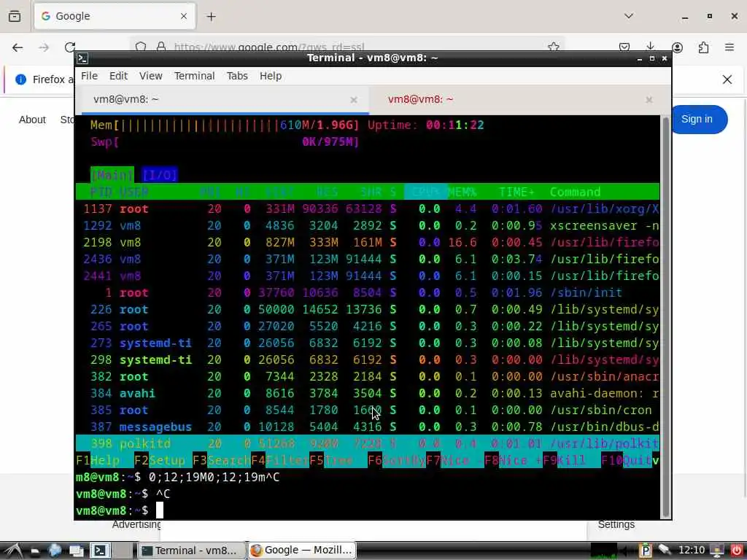The width and height of the screenshot is (747, 560).
Task: Click the Firefox info notification icon
Action: (20, 79)
